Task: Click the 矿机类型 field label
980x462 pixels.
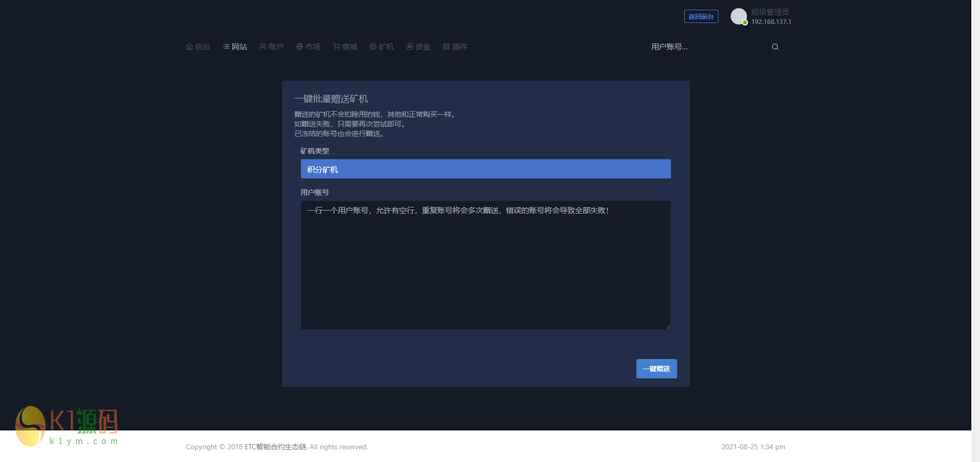Action: pyautogui.click(x=315, y=151)
